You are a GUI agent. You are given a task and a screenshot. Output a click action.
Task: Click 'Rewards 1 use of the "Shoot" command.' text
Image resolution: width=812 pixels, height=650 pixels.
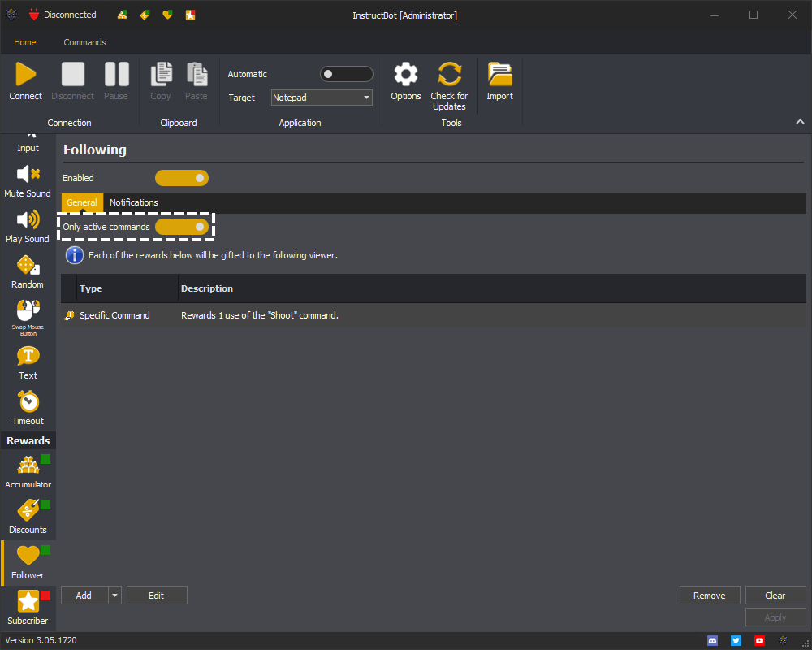pos(260,315)
